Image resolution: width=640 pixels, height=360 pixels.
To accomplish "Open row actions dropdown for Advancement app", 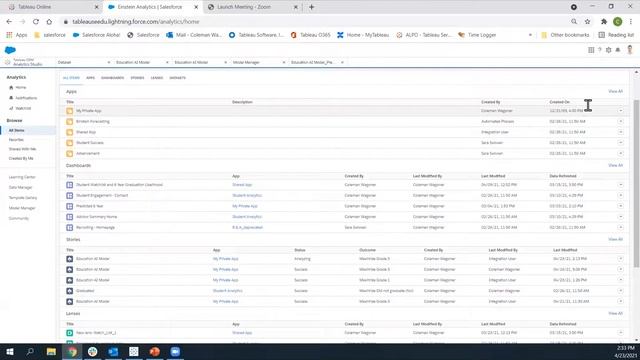I will click(x=620, y=153).
